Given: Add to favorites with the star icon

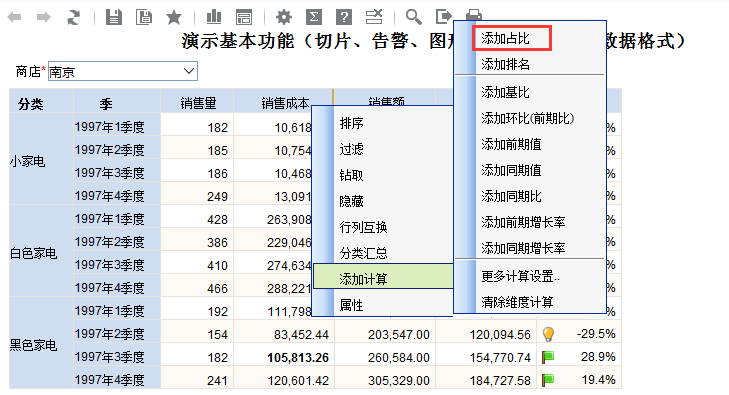Looking at the screenshot, I should click(174, 18).
